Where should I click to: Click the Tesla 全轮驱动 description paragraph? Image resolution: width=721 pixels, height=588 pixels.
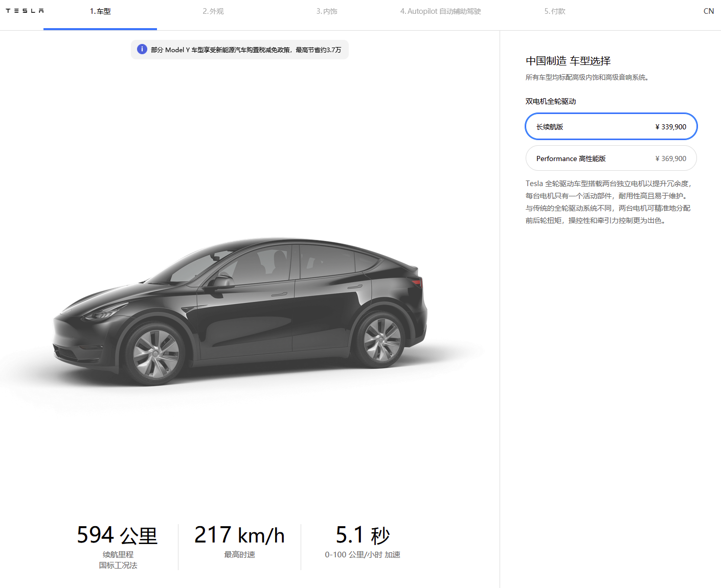pyautogui.click(x=608, y=202)
